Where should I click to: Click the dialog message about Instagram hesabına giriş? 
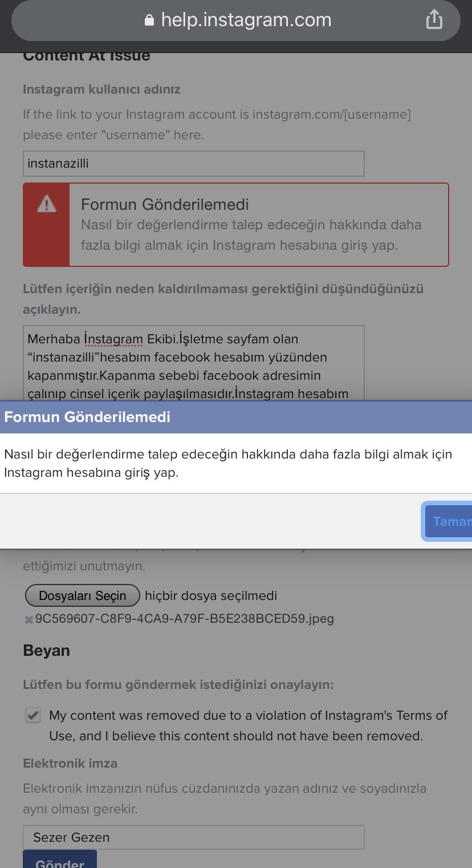pos(228,463)
